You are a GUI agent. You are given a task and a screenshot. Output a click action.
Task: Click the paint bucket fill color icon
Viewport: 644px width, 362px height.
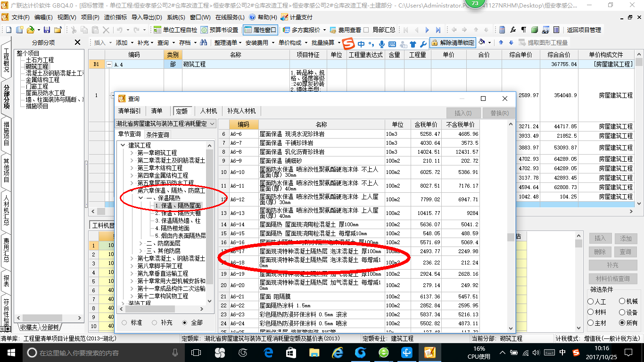click(482, 42)
